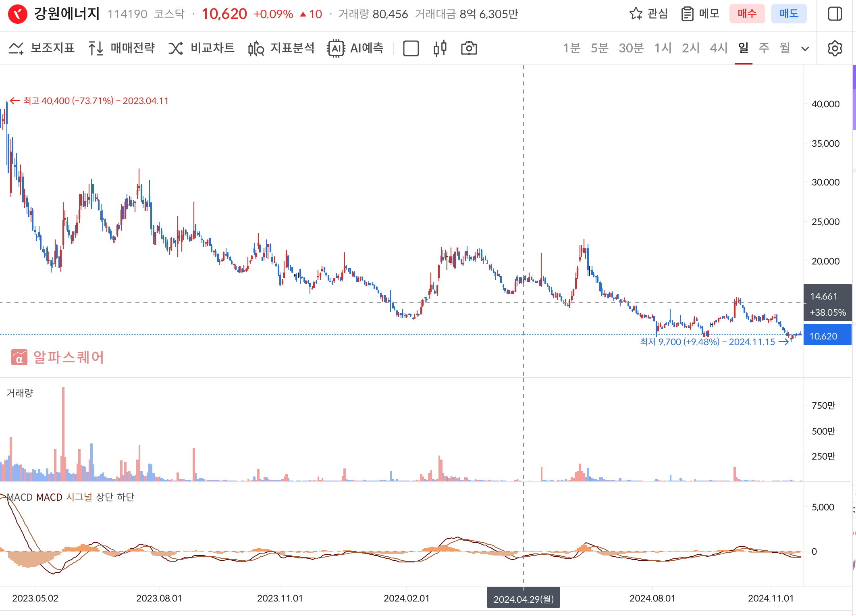Click the square layout icon

411,48
